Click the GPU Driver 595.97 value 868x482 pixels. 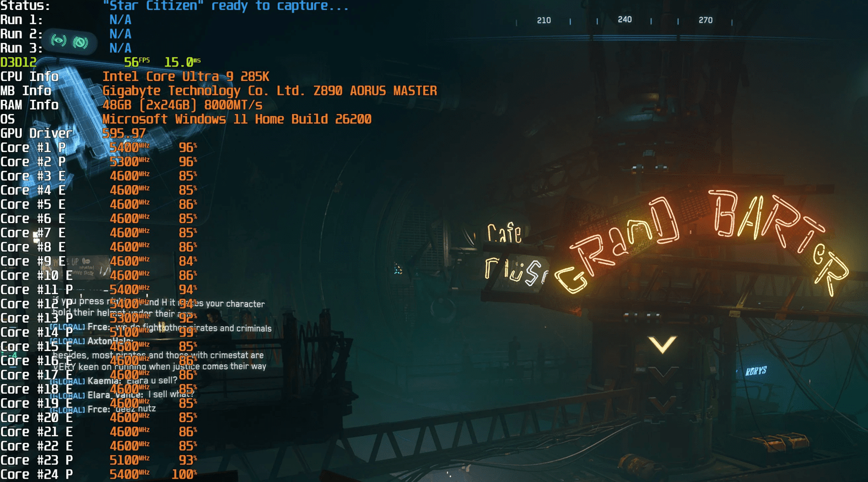[124, 133]
